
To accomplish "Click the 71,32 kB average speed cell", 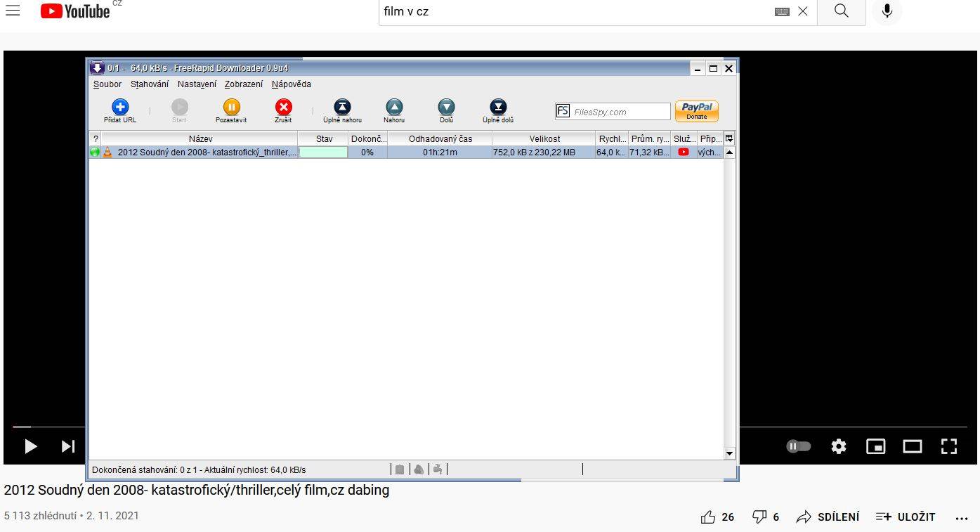I will 650,152.
